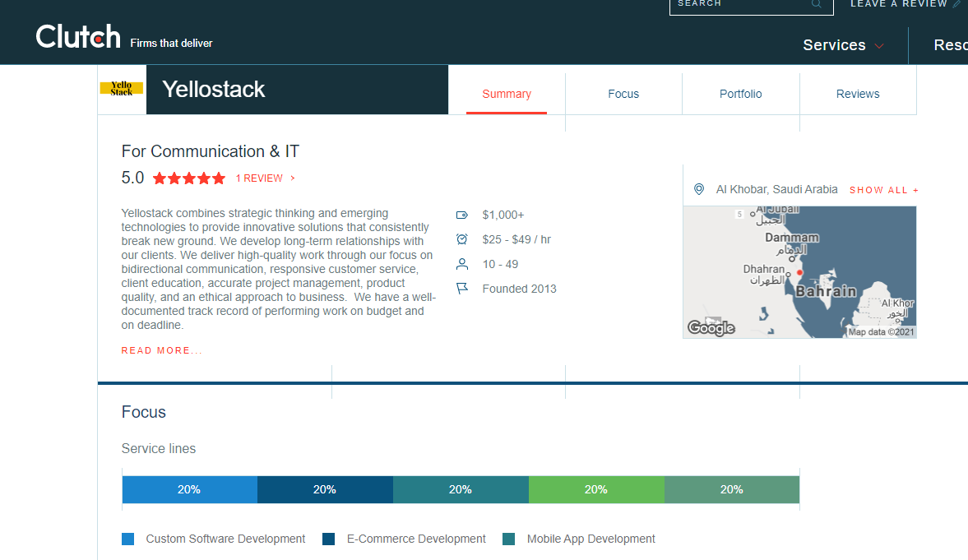Screen dimensions: 968x560
Task: Expand the Services dropdown chevron
Action: click(x=880, y=46)
